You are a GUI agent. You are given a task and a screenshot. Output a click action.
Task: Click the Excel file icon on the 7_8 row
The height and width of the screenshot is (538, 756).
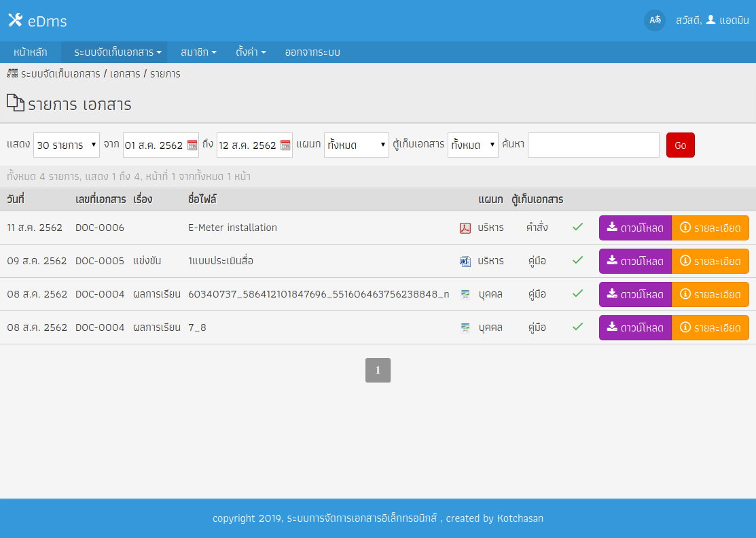click(x=465, y=327)
